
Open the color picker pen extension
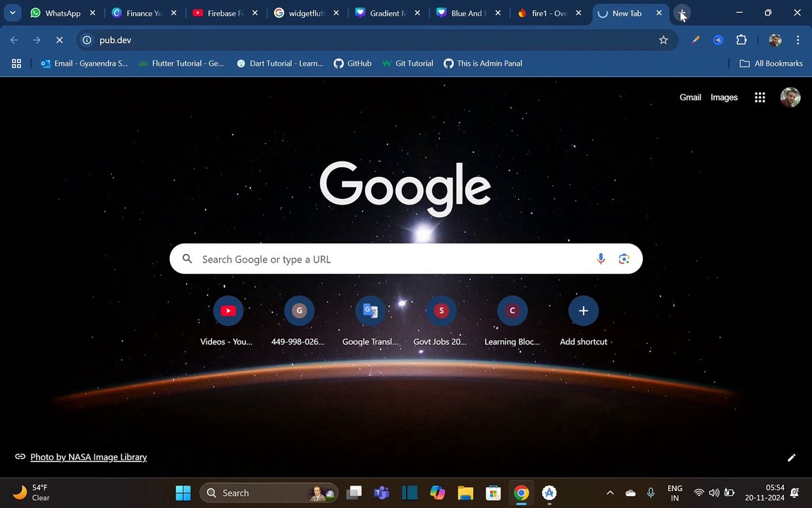pyautogui.click(x=696, y=40)
